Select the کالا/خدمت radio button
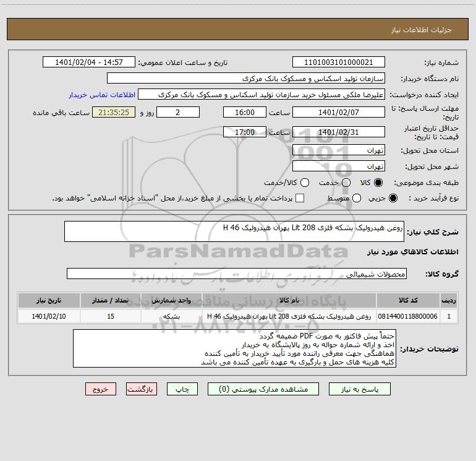The image size is (476, 461). pos(305,183)
